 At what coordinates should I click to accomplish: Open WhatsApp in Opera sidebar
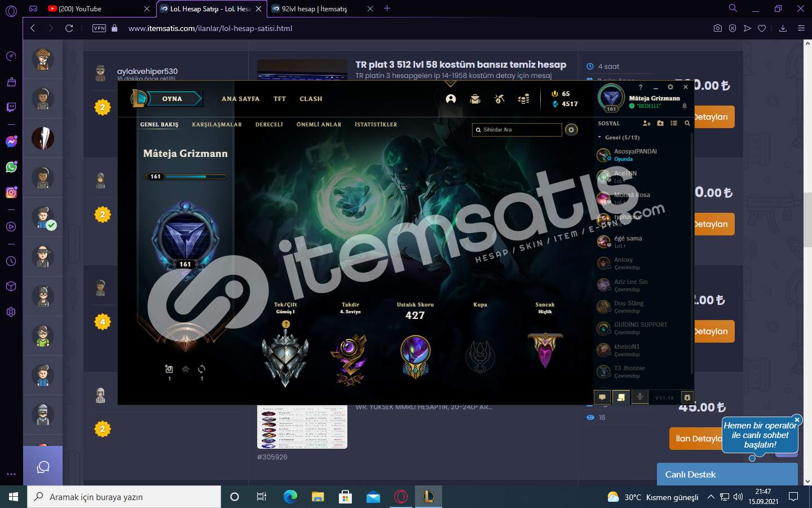(11, 167)
